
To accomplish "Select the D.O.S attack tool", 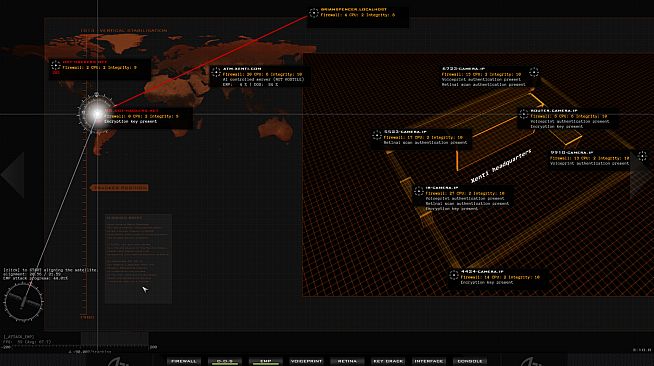I will [x=224, y=361].
